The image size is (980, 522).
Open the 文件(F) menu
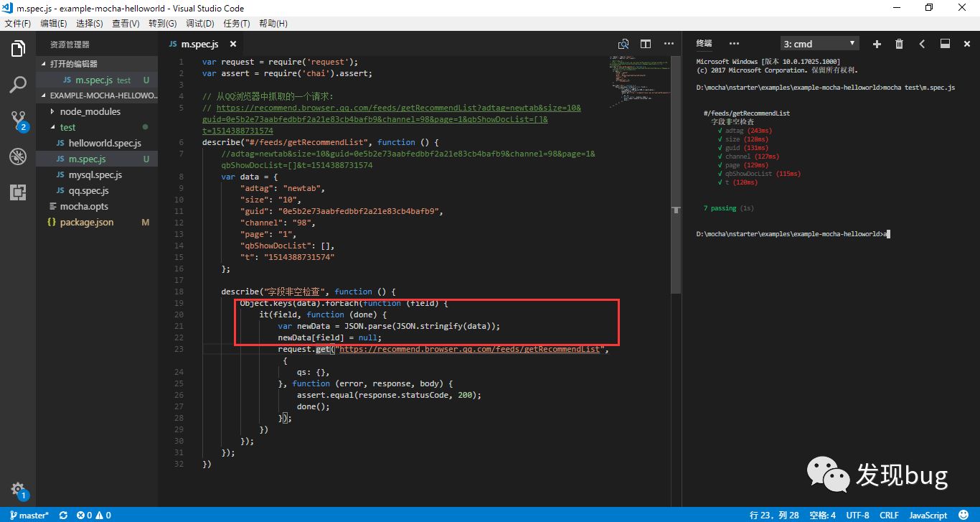point(18,24)
